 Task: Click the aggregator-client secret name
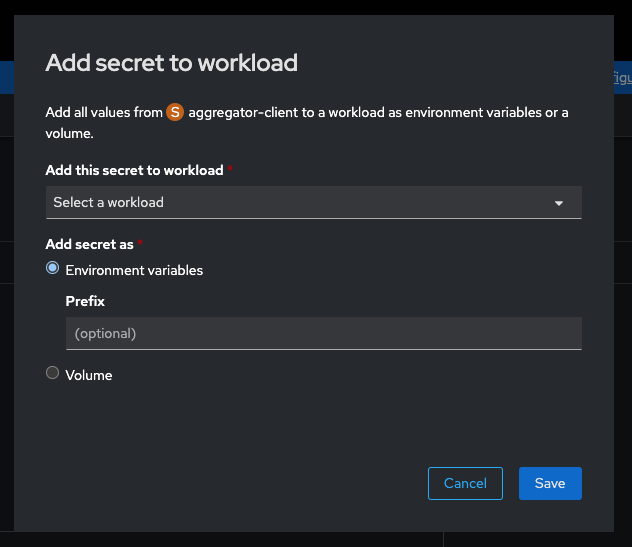point(243,112)
